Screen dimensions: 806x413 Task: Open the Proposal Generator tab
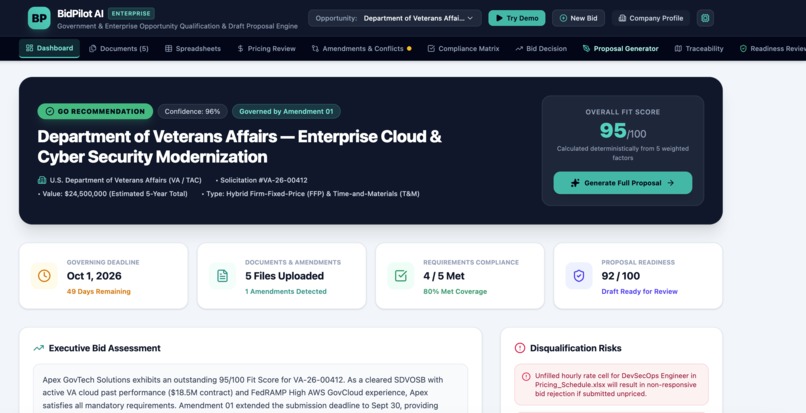pos(620,48)
